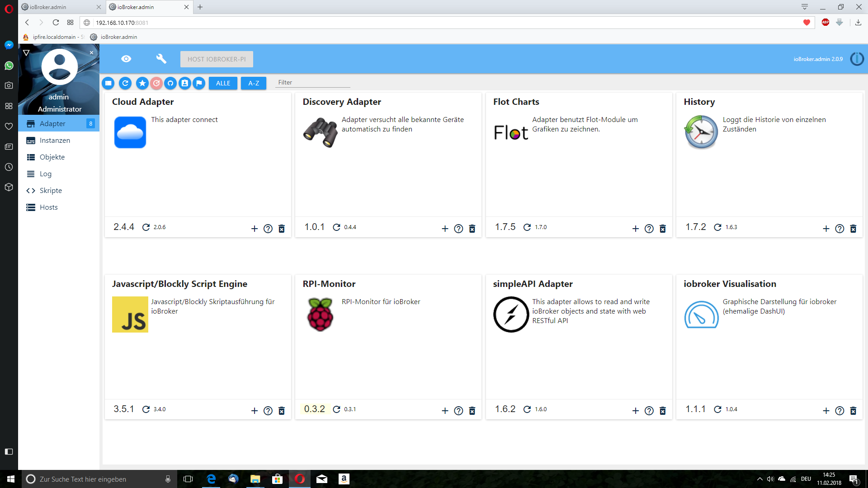868x488 pixels.
Task: Click the star icon in the toolbar
Action: [142, 83]
